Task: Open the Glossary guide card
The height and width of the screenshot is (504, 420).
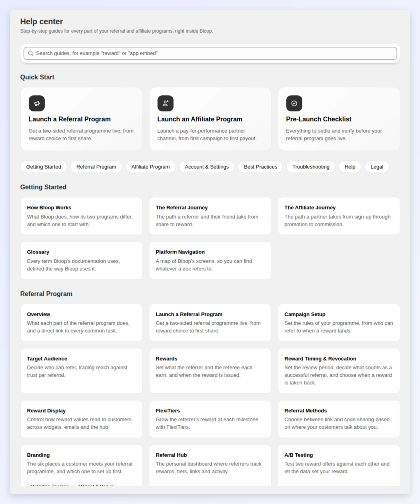Action: coord(81,260)
